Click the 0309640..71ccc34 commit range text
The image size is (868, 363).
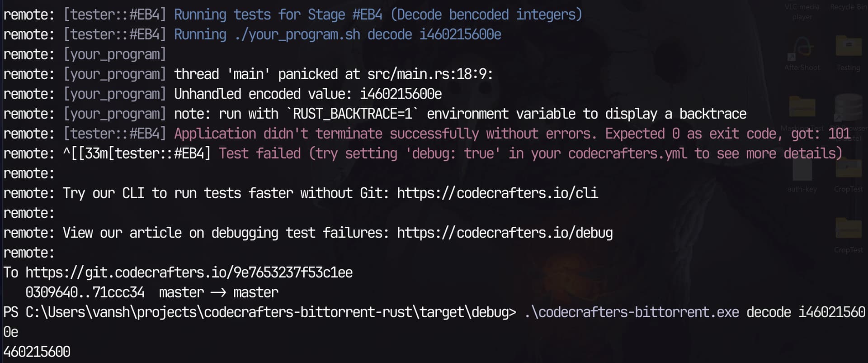pyautogui.click(x=85, y=292)
